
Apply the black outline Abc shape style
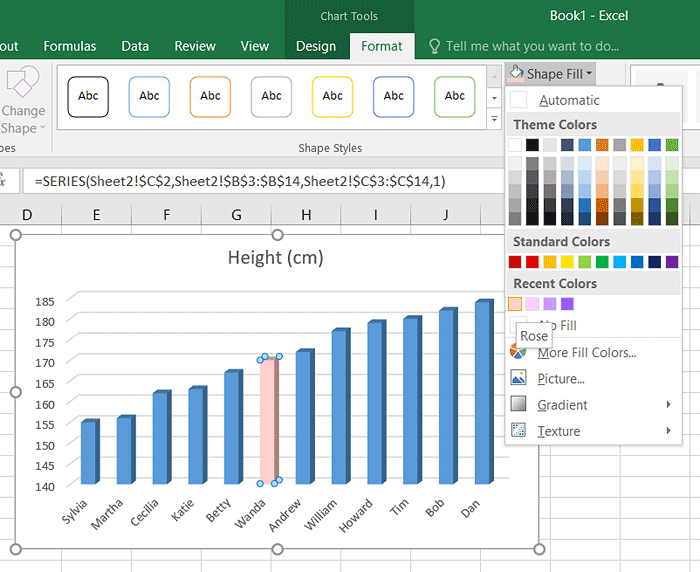pos(88,96)
